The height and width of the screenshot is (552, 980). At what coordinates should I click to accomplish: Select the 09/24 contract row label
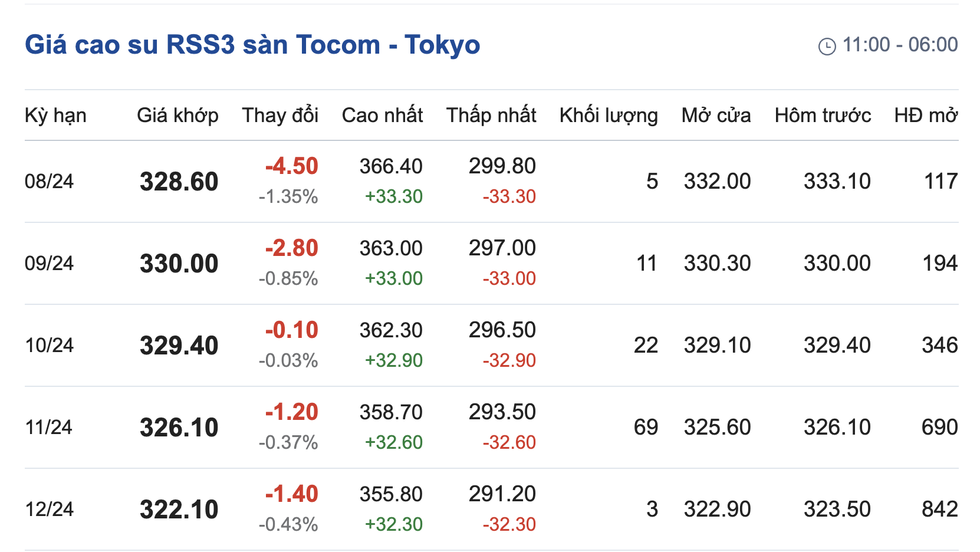coord(49,264)
